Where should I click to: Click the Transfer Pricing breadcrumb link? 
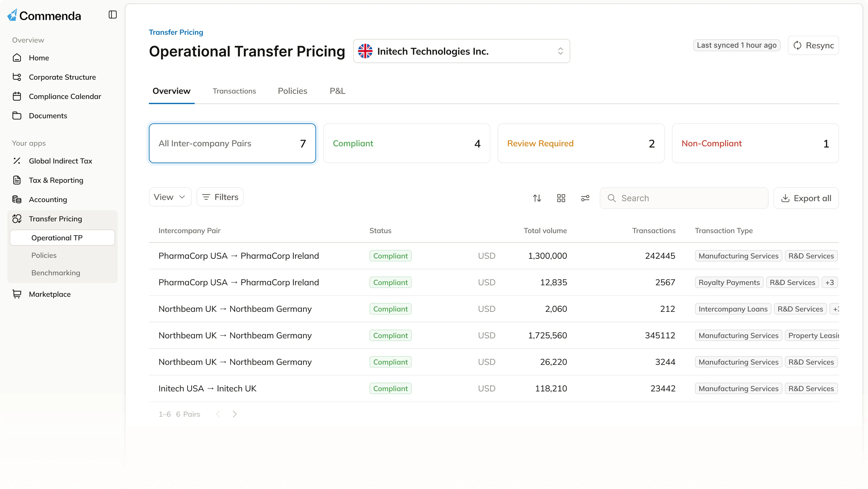(x=176, y=32)
